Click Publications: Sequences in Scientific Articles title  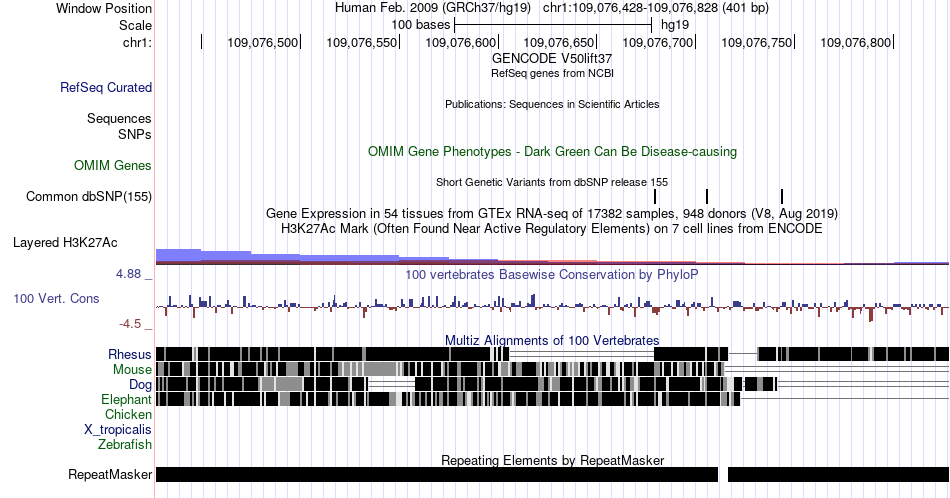(x=552, y=104)
